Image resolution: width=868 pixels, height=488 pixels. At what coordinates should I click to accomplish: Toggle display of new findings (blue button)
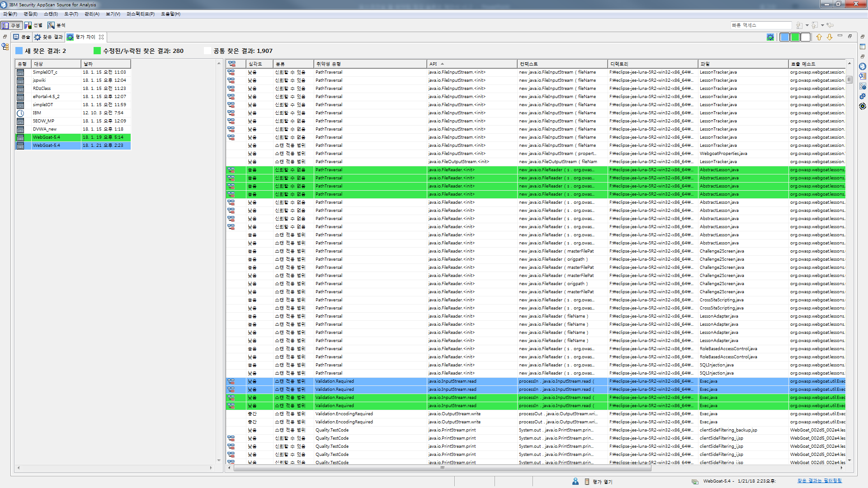[784, 37]
